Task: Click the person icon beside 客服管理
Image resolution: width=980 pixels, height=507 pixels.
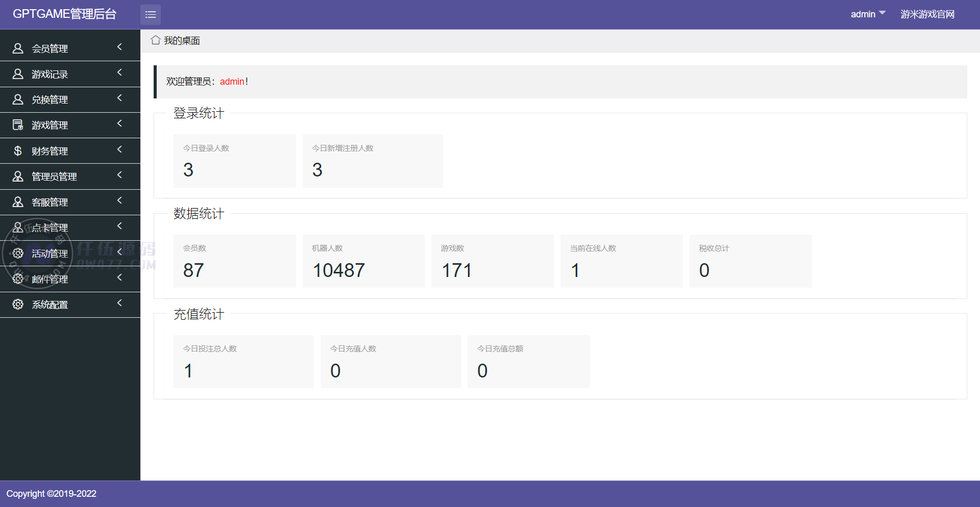Action: (x=18, y=202)
